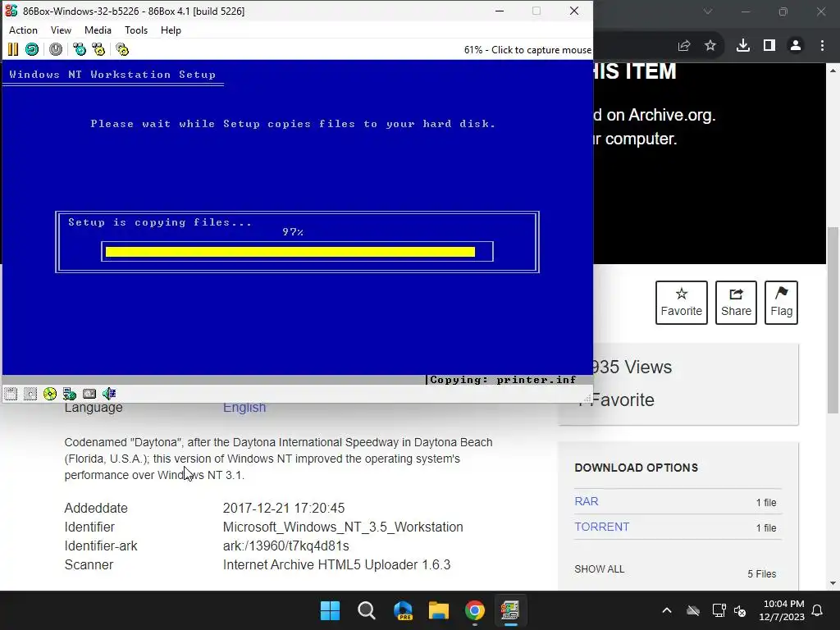
Task: Click muted volume icon in system tray
Action: 741,610
